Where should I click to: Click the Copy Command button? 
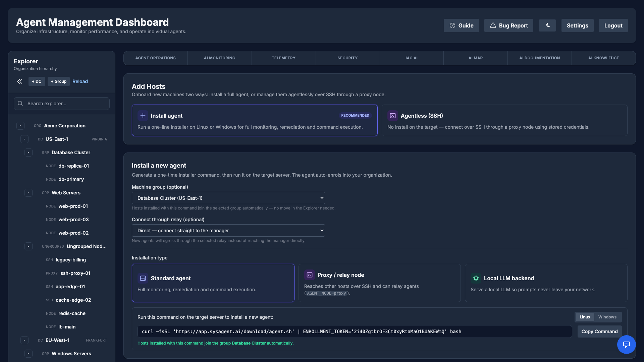coord(599,331)
